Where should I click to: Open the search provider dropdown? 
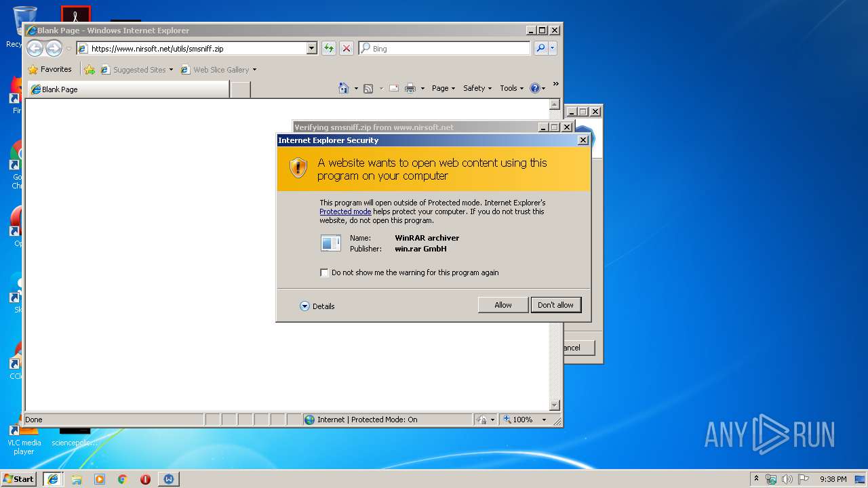(553, 48)
